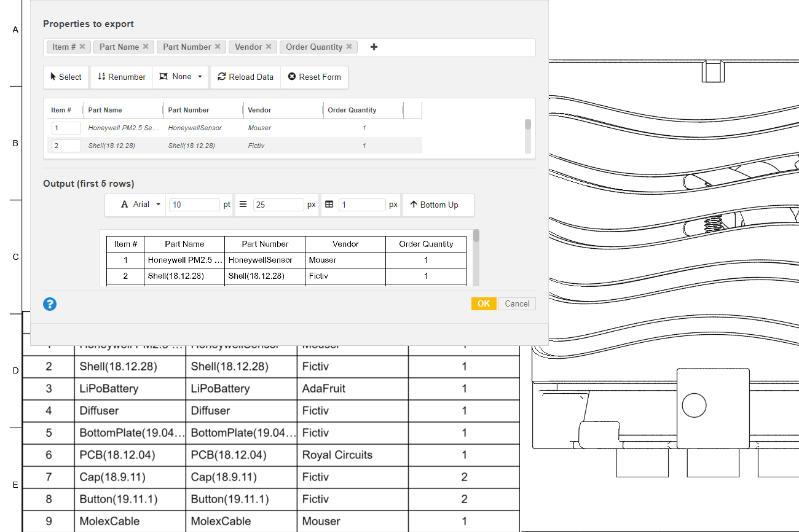This screenshot has width=799, height=532.
Task: Click item number 6 in the drawing table
Action: tap(49, 455)
